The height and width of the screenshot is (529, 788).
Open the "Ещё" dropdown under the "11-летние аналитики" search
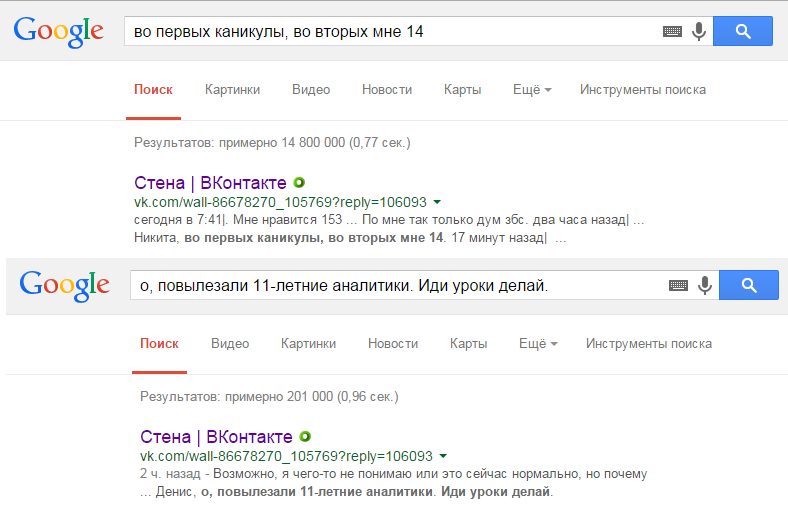(537, 344)
